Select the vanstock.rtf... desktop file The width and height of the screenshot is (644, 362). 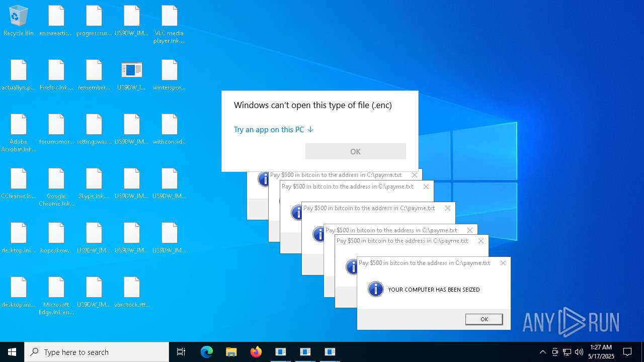(132, 293)
